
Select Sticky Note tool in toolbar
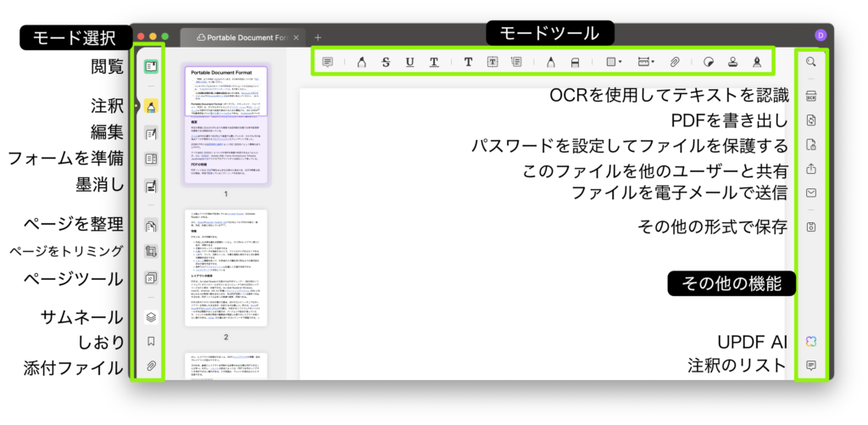328,62
